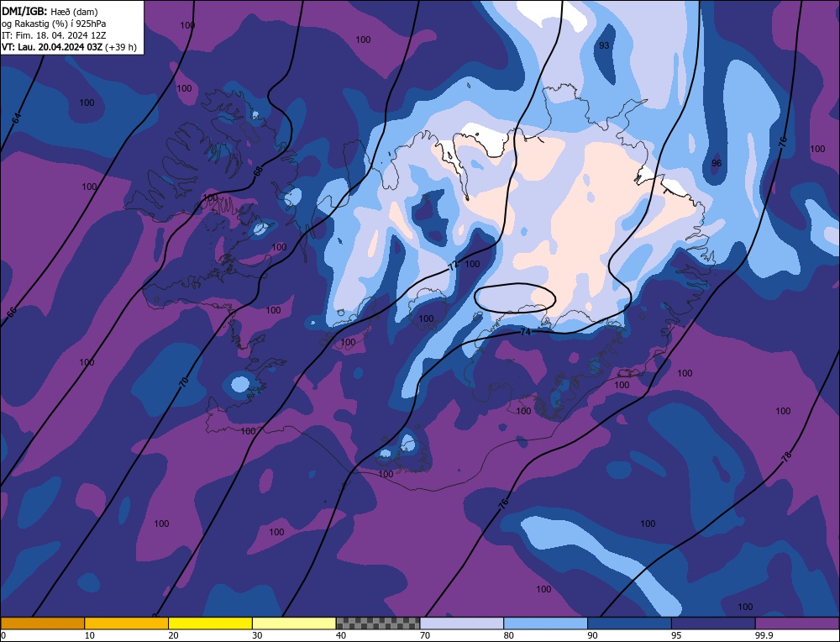Select the pale yellow 30–40 legend swatch
Image resolution: width=840 pixels, height=642 pixels.
[294, 624]
